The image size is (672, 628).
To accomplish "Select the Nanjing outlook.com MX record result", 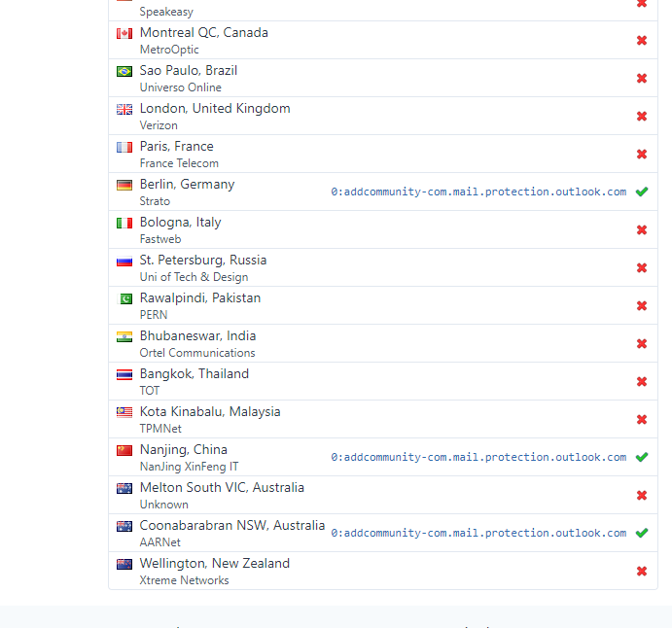I will click(x=478, y=458).
